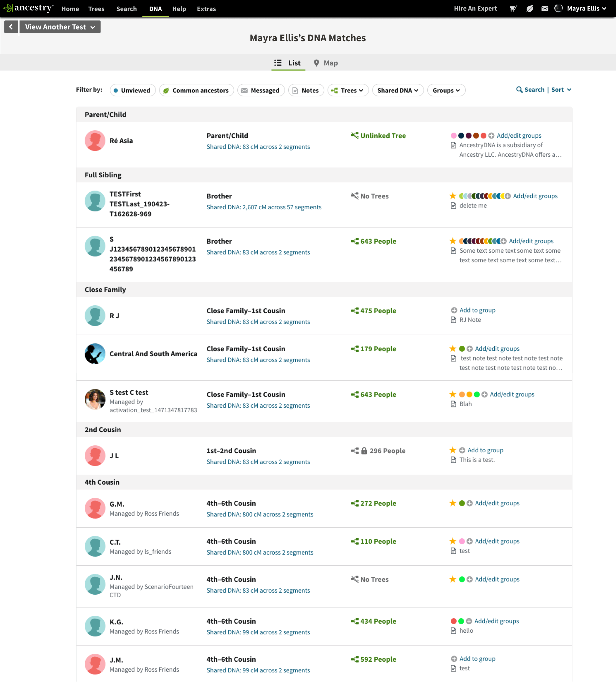Viewport: 616px width, 685px height.
Task: Click Shared DNA: 2,607 cM across 57 segments
Action: pos(264,207)
